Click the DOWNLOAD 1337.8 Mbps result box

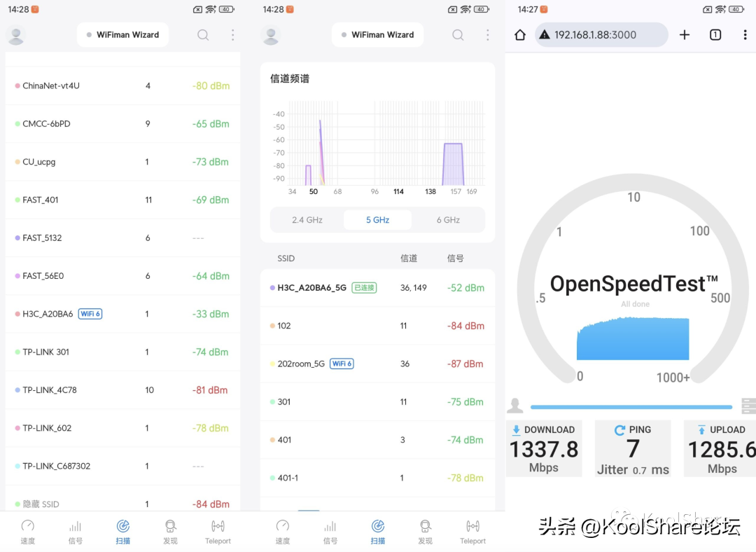544,449
